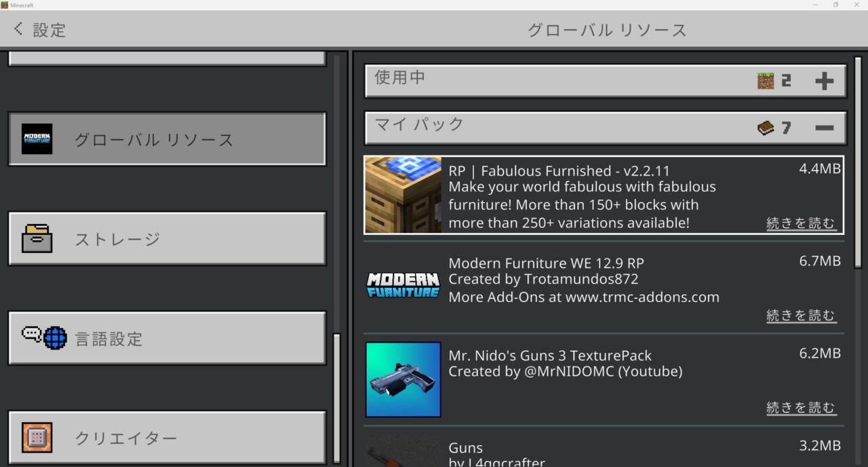Click the grass block icon on the Active packs row
This screenshot has height=467, width=868.
[x=768, y=79]
